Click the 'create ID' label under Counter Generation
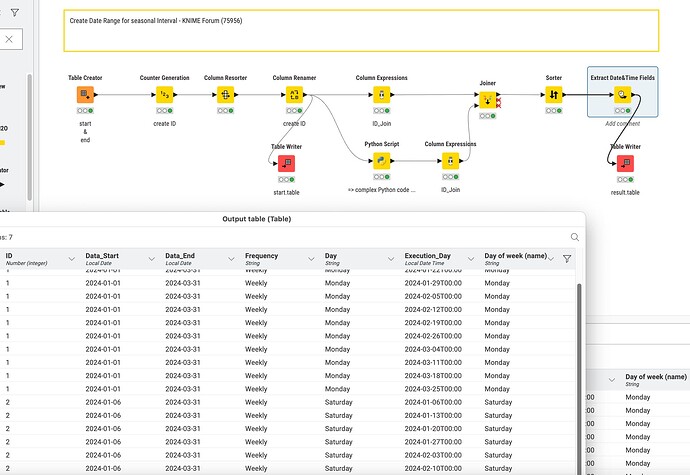Image resolution: width=690 pixels, height=475 pixels. click(164, 124)
